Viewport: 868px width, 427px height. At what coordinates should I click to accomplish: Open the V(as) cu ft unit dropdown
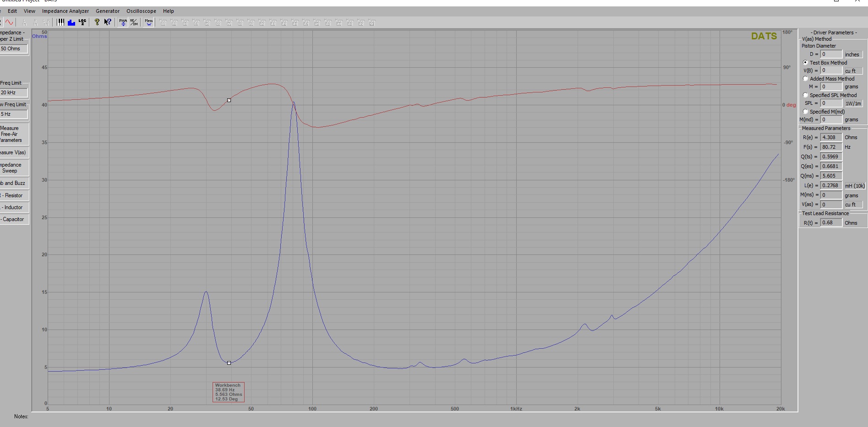pos(853,205)
